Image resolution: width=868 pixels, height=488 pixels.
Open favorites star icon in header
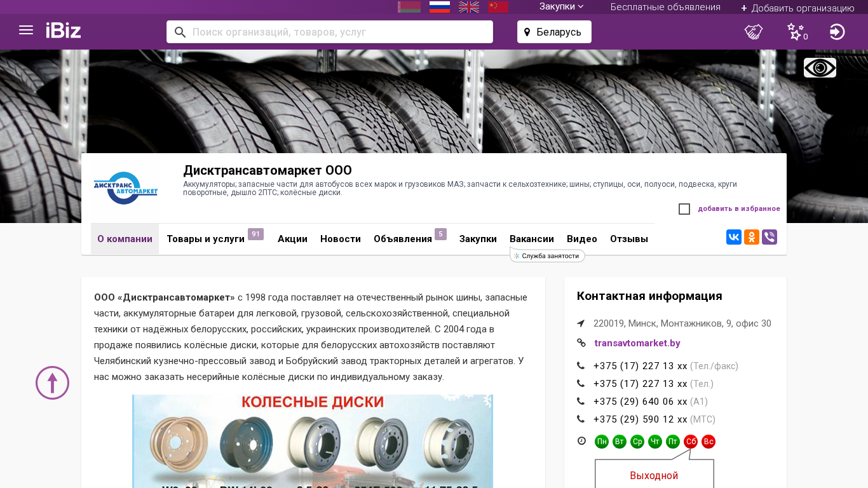point(796,32)
